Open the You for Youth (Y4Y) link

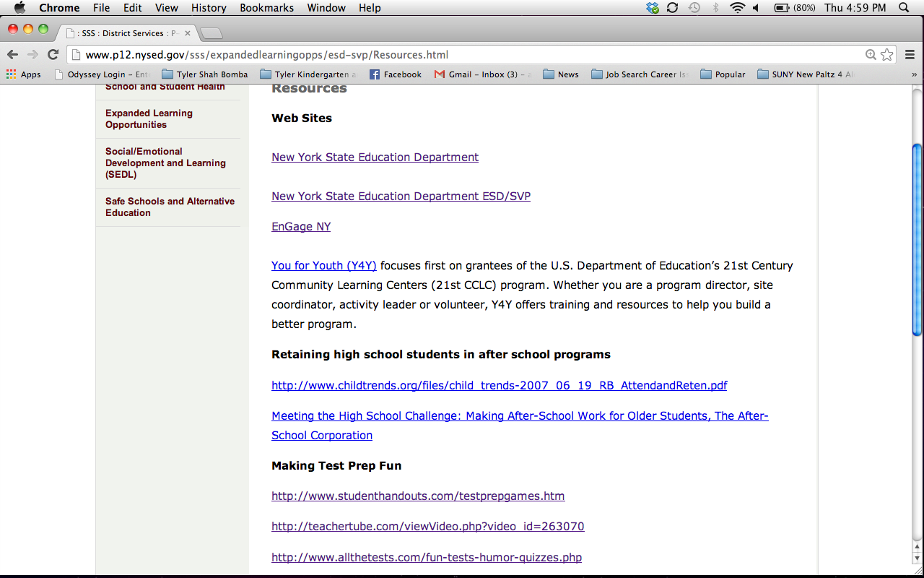[x=324, y=265]
